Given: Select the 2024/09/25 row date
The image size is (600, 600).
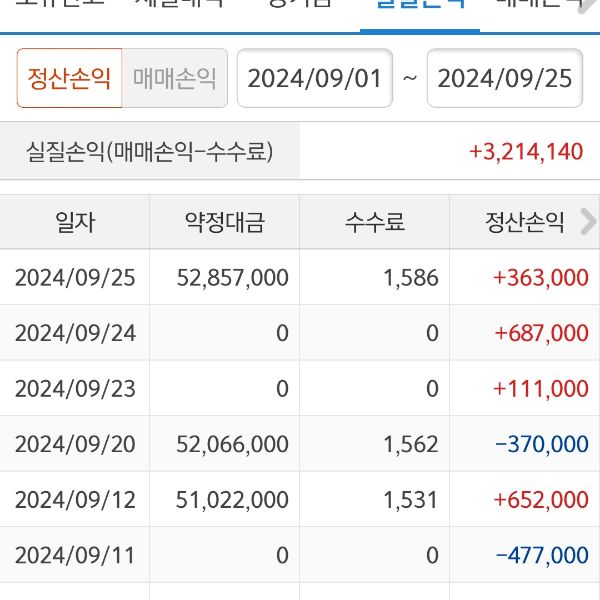Looking at the screenshot, I should pyautogui.click(x=75, y=278).
